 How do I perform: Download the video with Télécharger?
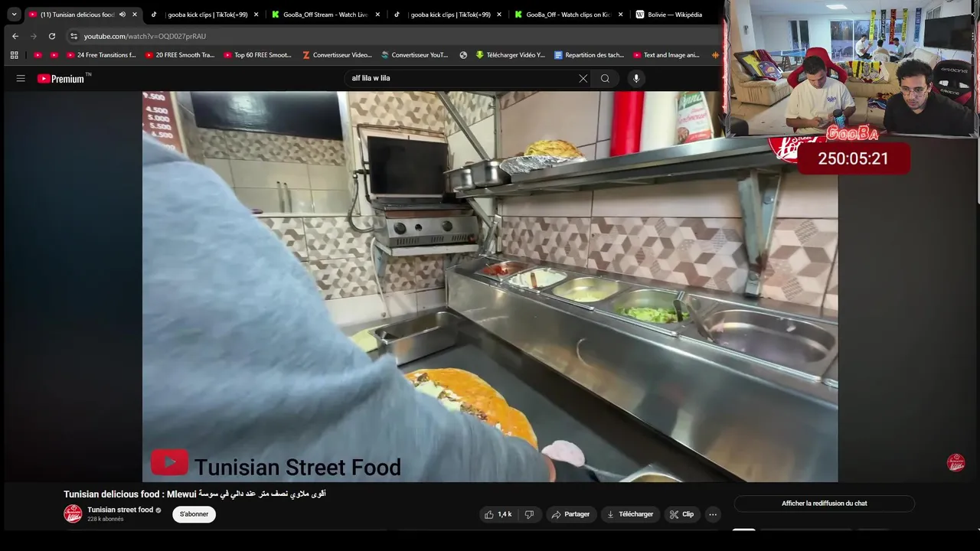click(629, 514)
